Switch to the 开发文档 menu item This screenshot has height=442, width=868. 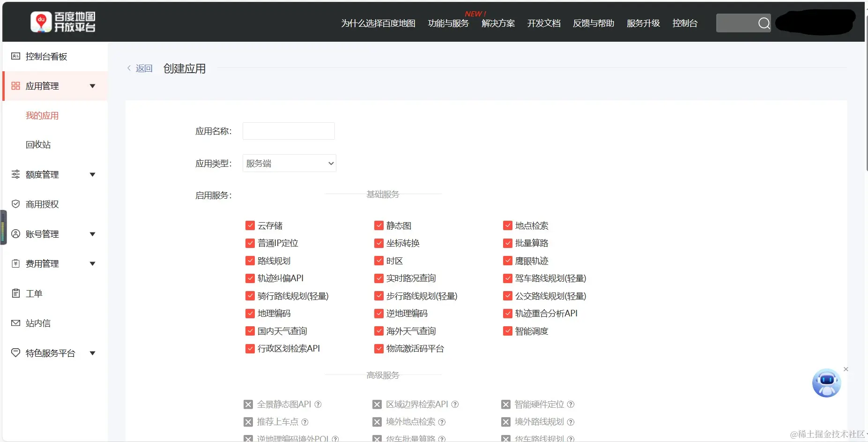coord(543,23)
